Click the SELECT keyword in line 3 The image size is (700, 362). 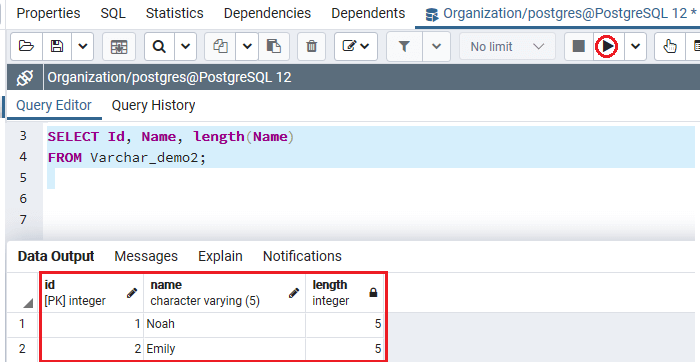coord(73,137)
